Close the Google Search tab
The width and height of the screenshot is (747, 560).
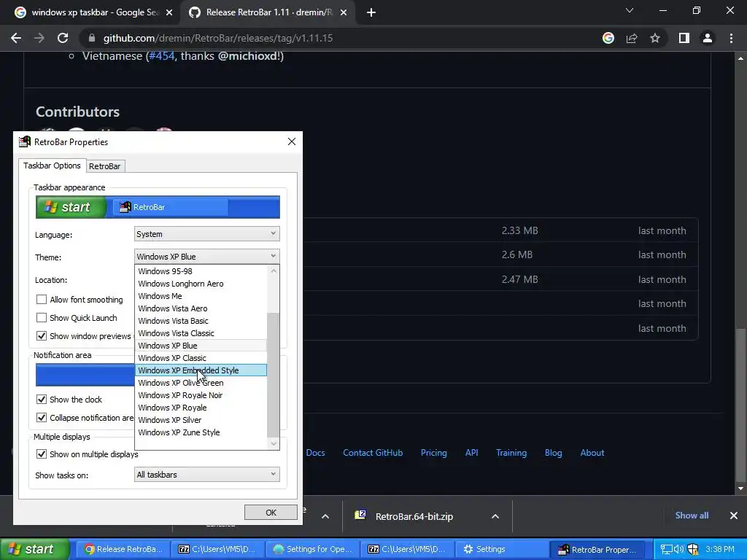(169, 12)
